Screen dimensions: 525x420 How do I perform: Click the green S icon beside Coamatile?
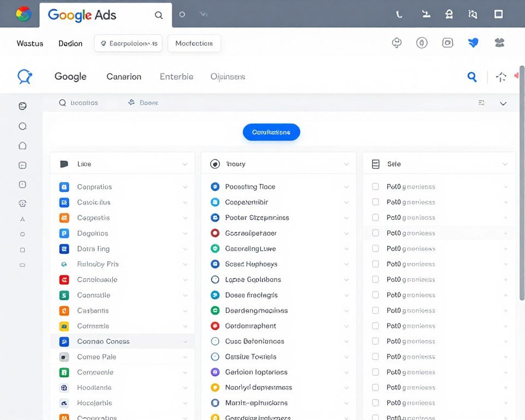tap(64, 295)
